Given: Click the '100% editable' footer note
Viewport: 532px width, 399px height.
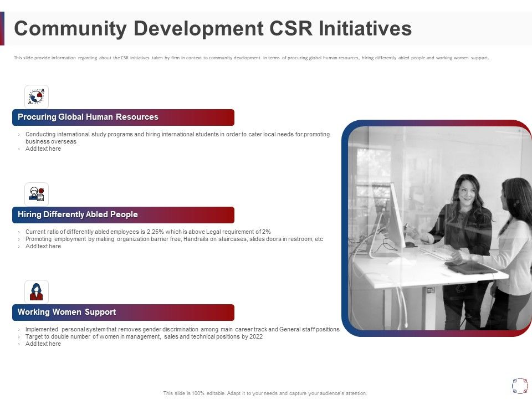Looking at the screenshot, I should point(265,393).
